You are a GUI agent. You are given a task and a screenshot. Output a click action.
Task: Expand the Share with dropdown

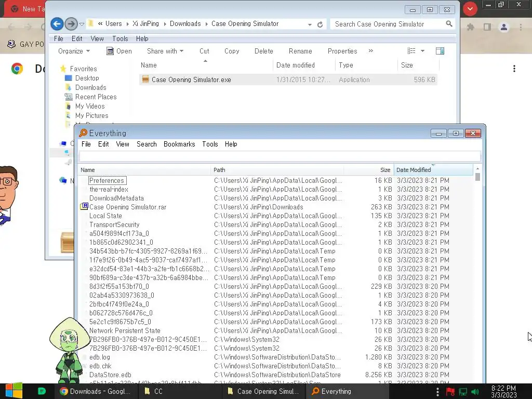165,51
